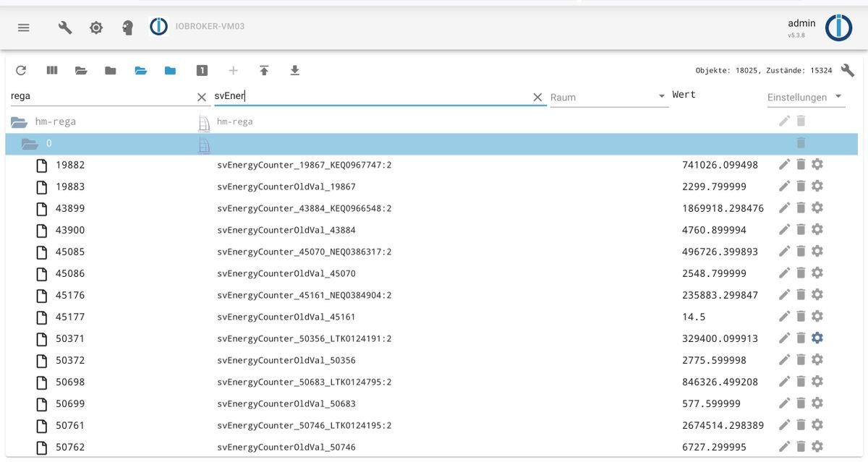868x462 pixels.
Task: Click the admin user label
Action: 801,23
